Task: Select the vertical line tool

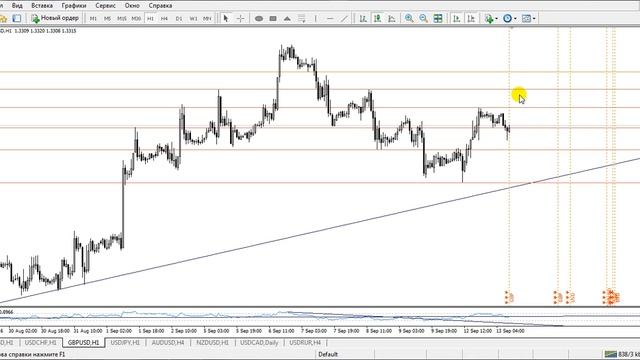Action: coord(316,18)
